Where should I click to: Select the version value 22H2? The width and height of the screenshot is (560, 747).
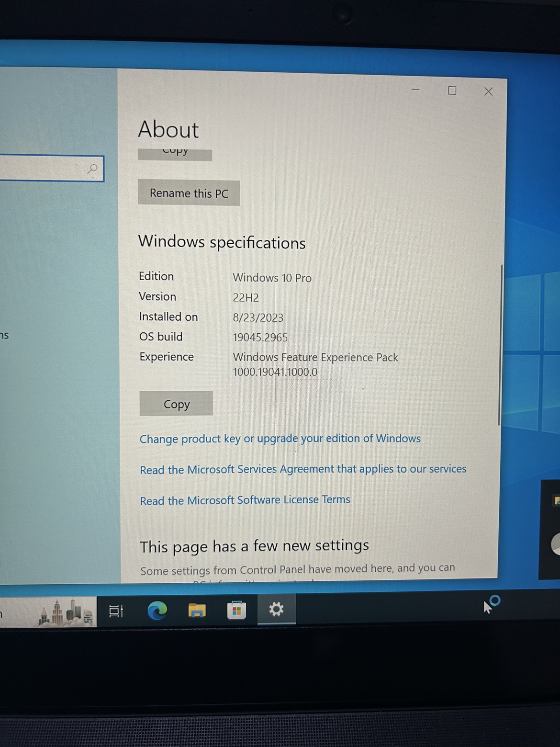tap(246, 297)
